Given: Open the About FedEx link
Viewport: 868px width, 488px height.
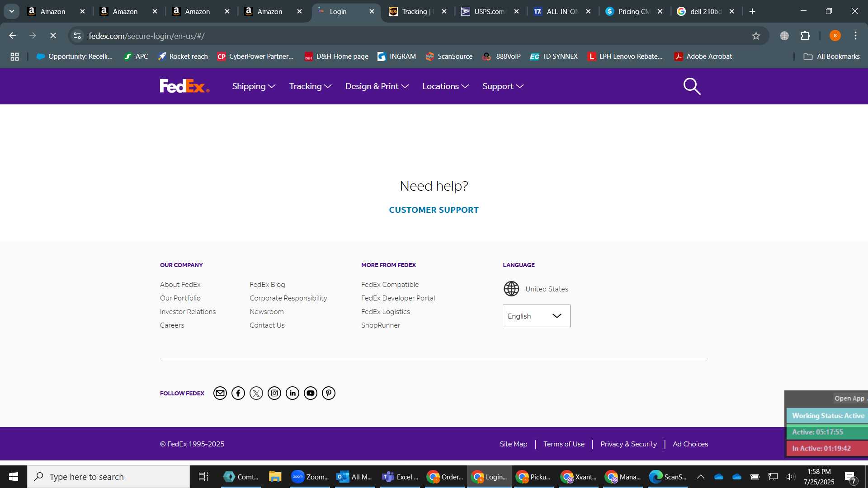Looking at the screenshot, I should coord(180,285).
